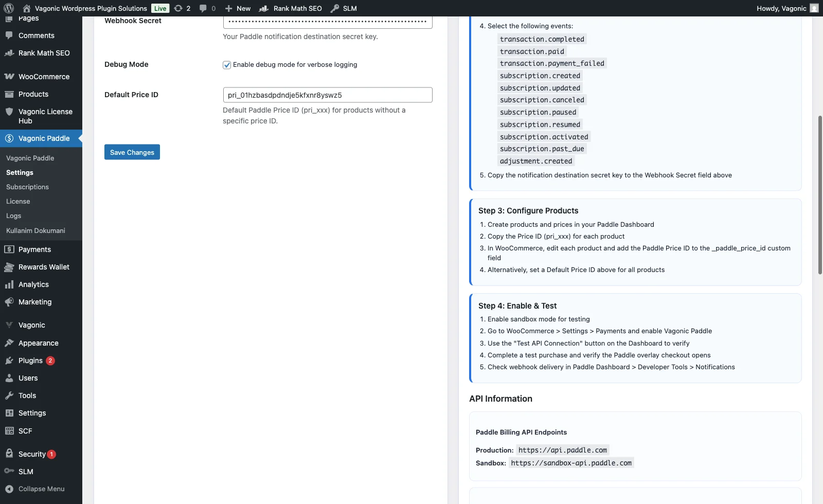Open the user avatar icon
This screenshot has width=823, height=504.
[x=814, y=8]
